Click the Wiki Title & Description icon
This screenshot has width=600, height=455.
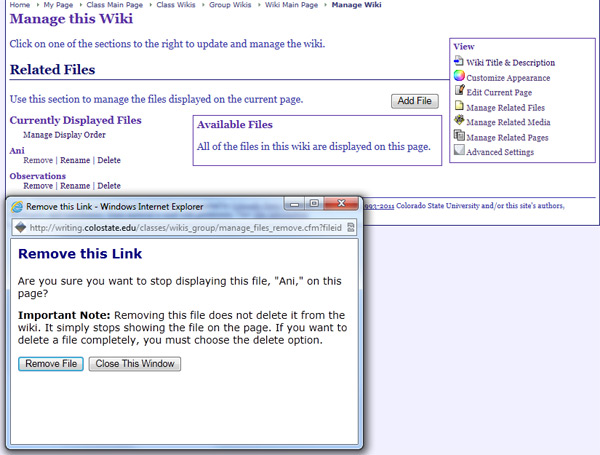tap(459, 62)
